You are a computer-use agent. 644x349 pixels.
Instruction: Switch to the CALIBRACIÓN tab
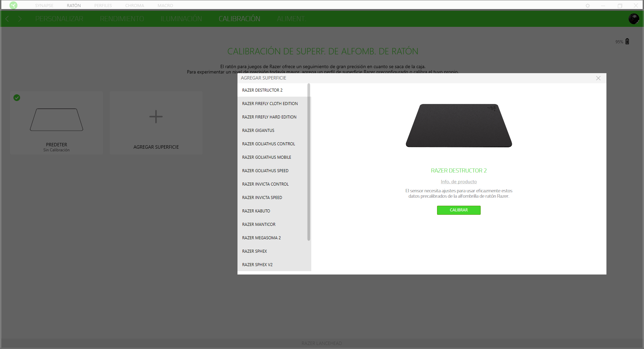pos(239,19)
